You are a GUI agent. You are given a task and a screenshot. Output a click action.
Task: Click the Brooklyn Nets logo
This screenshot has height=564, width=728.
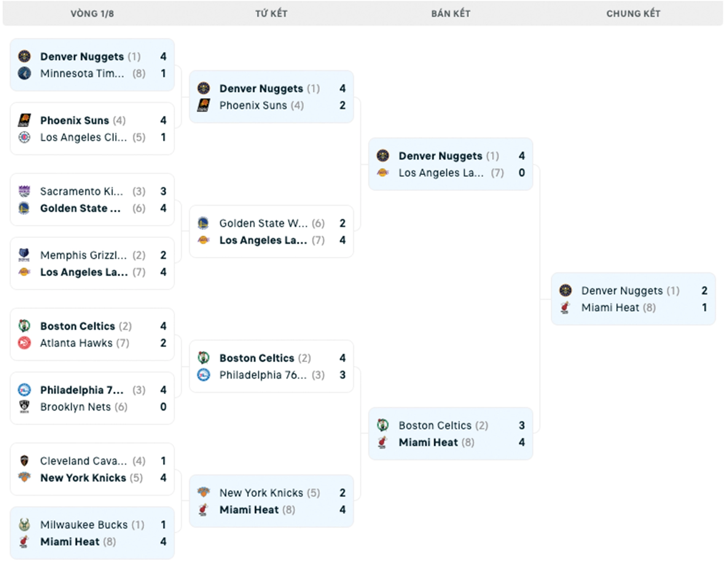tap(24, 406)
